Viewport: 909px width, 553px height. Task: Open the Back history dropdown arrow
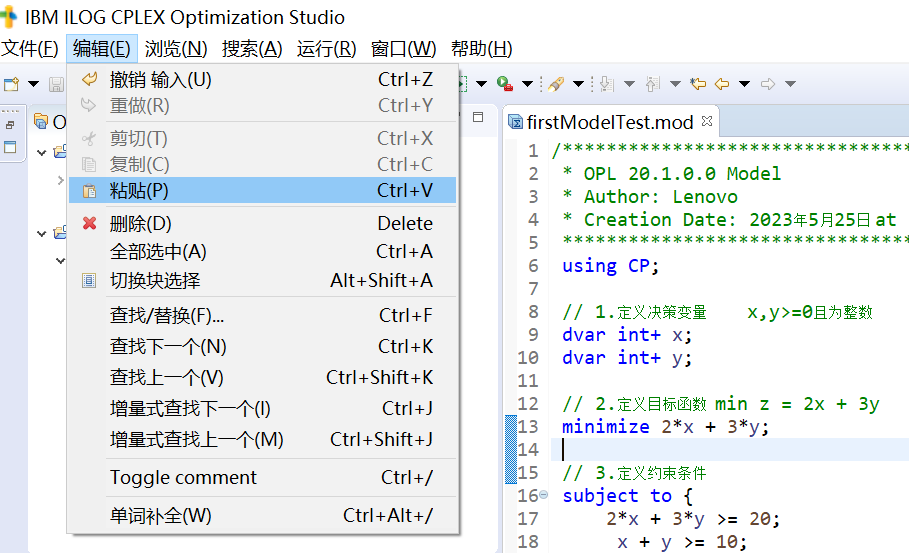744,84
